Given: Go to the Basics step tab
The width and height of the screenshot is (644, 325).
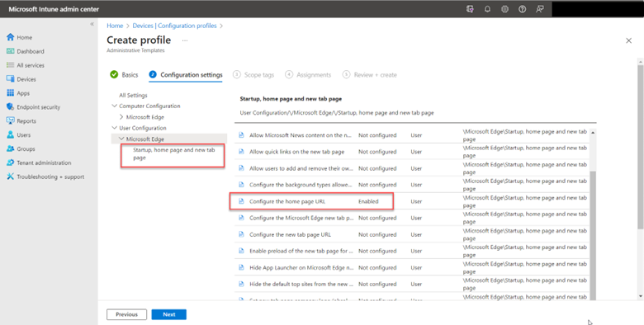Looking at the screenshot, I should [124, 75].
